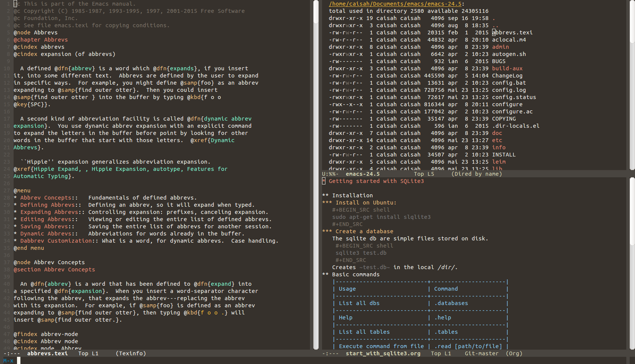Collapse the Installation org heading
The width and height of the screenshot is (635, 364).
coord(352,195)
